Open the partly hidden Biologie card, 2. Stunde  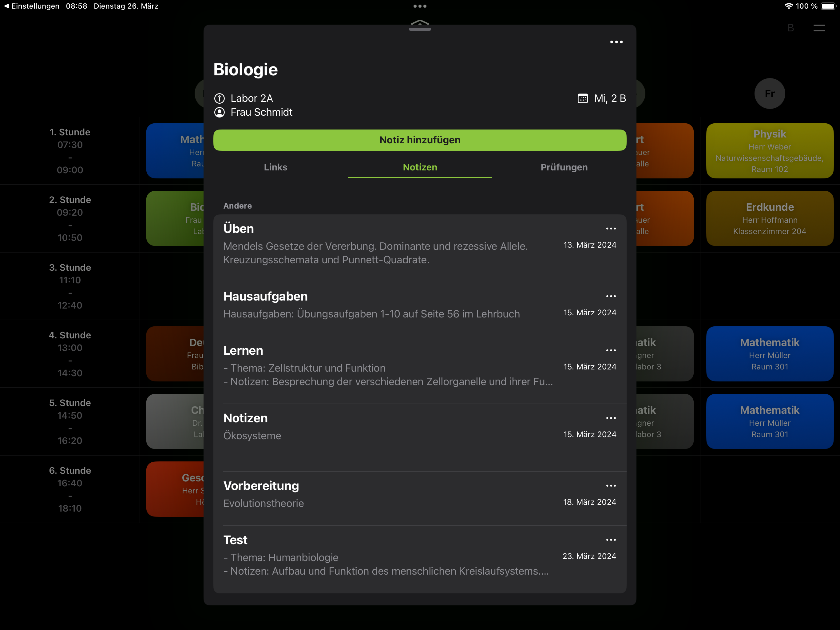click(x=175, y=218)
